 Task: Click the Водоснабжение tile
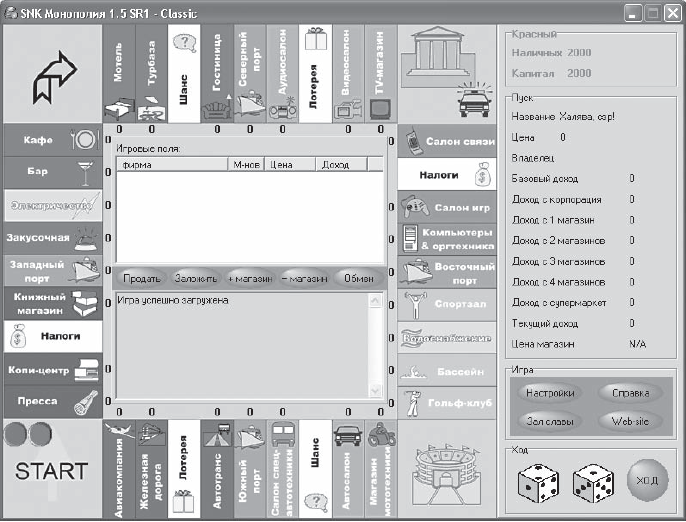pos(447,337)
